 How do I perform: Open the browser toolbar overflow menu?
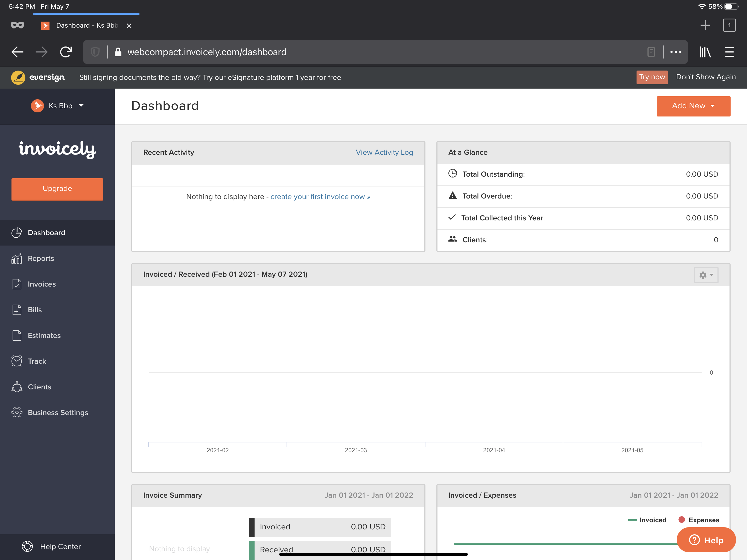(676, 52)
